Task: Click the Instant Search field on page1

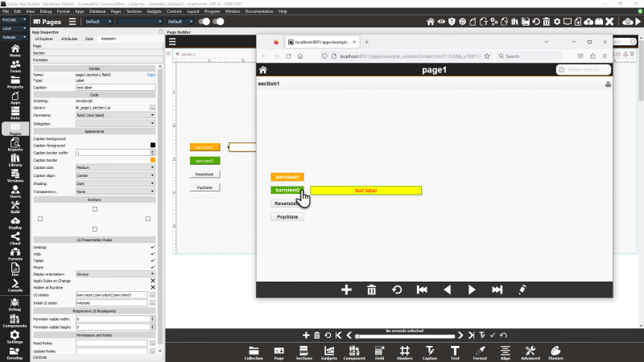Action: (583, 70)
